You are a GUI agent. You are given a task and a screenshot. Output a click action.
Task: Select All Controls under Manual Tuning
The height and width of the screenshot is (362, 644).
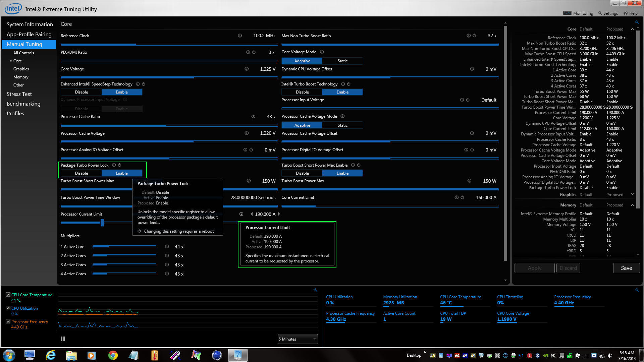tap(23, 53)
